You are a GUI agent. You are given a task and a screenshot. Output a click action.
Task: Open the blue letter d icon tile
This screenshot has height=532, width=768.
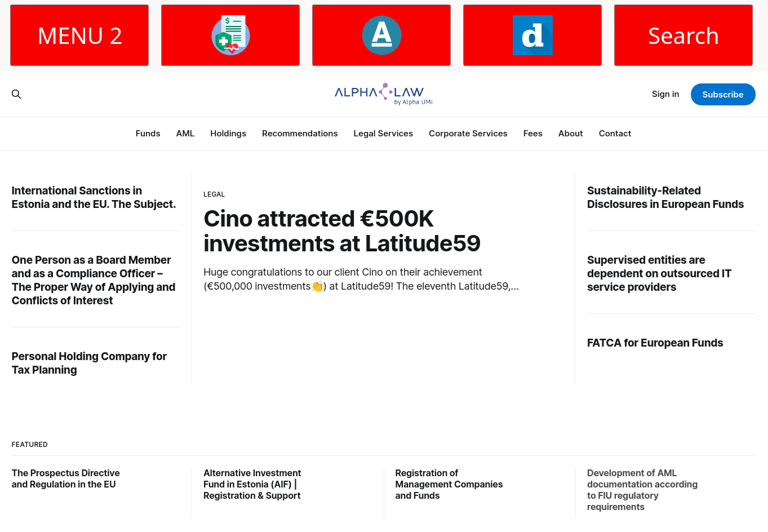532,35
